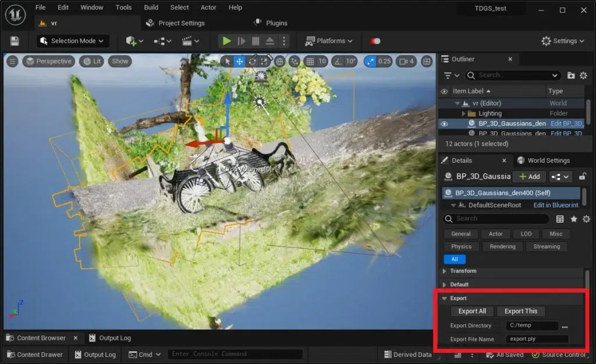Click the save icon in the main toolbar
The image size is (596, 364).
click(x=15, y=41)
